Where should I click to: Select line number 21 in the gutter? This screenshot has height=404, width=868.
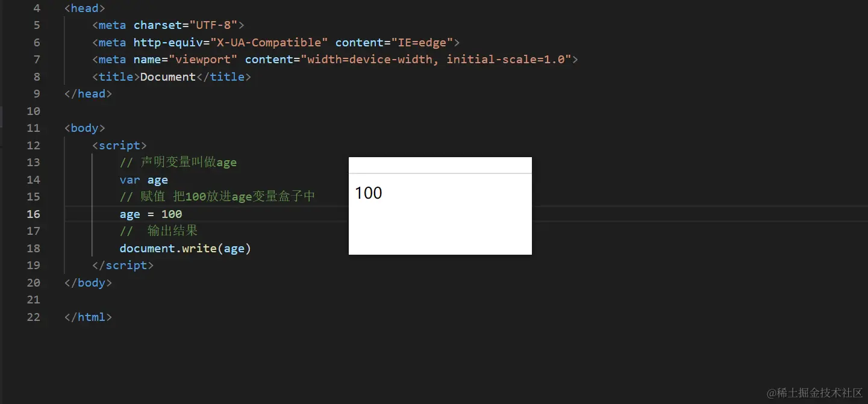pyautogui.click(x=34, y=300)
